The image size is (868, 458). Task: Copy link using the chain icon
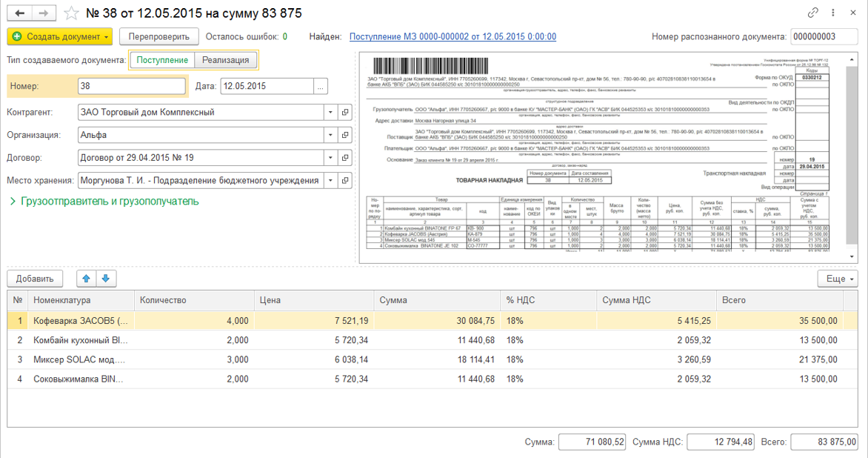812,13
